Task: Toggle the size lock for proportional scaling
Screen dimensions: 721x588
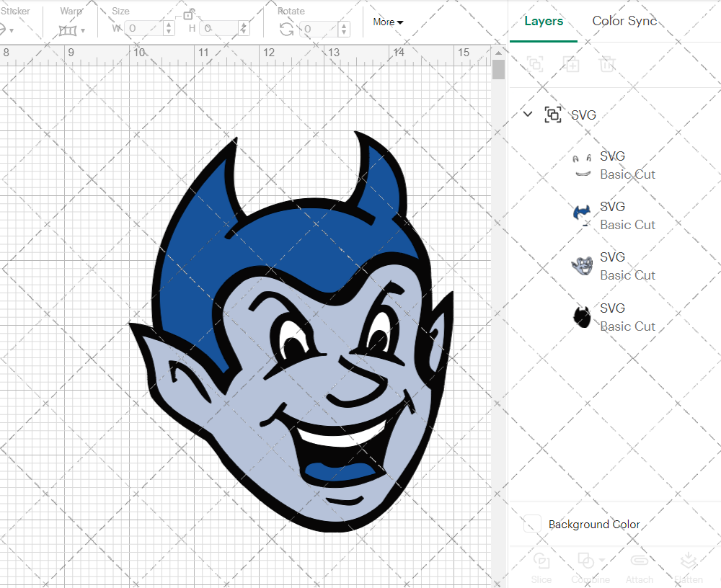Action: pyautogui.click(x=189, y=14)
